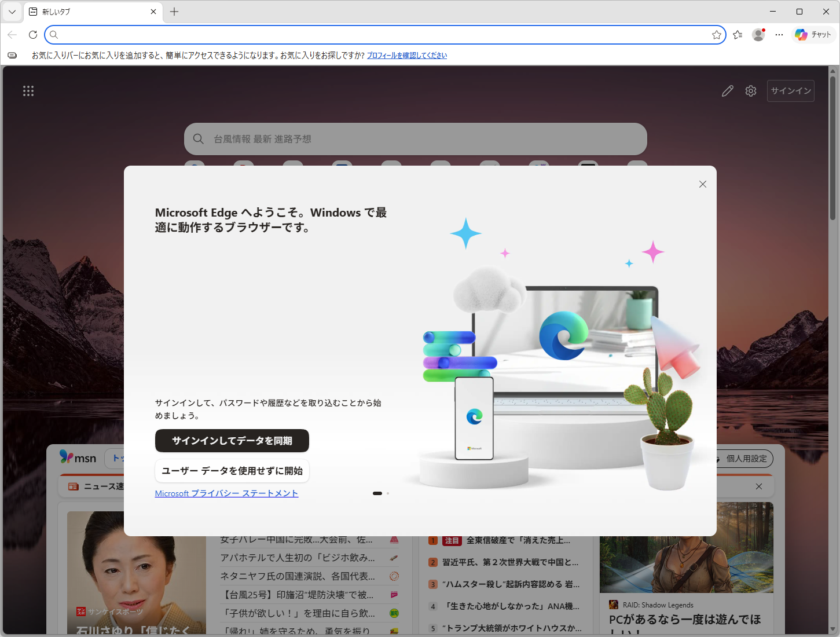Viewport: 840px width, 637px height.
Task: Open page settings gear icon
Action: [x=751, y=91]
